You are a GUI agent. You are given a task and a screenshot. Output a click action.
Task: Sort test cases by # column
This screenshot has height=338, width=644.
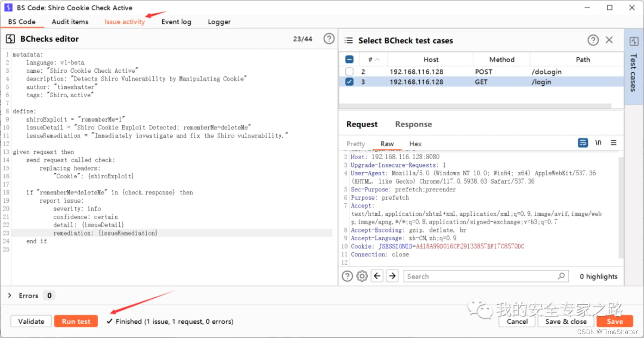click(373, 60)
